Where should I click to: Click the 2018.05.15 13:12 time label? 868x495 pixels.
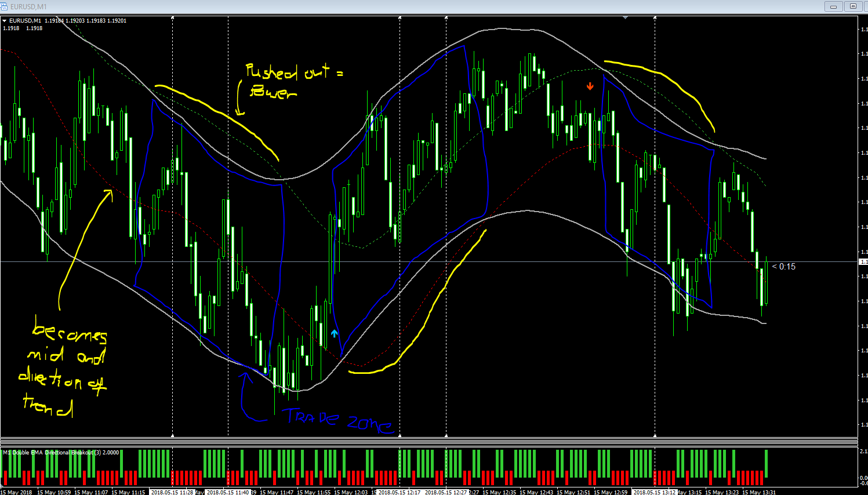[655, 492]
